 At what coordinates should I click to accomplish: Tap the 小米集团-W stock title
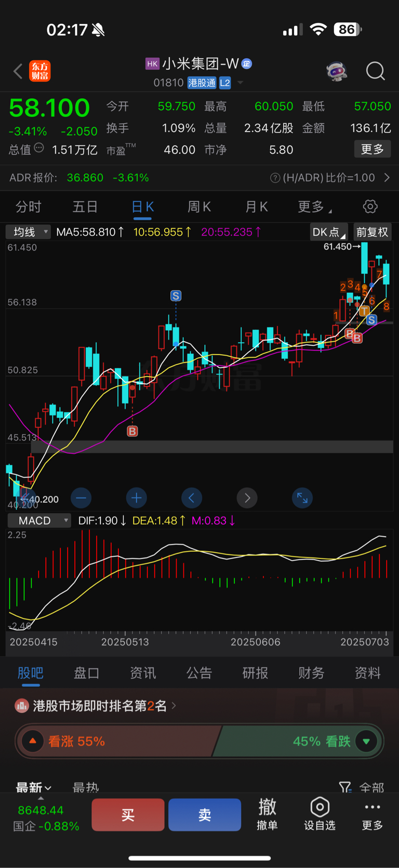pos(201,63)
